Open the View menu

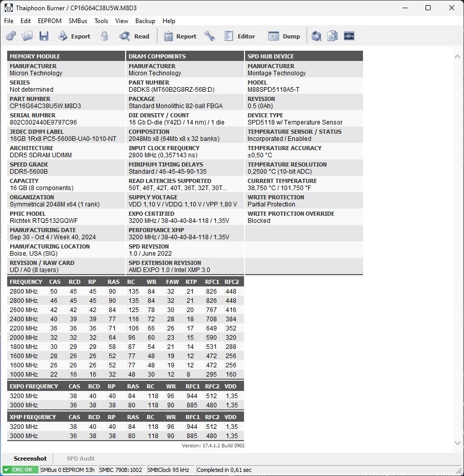pyautogui.click(x=122, y=21)
